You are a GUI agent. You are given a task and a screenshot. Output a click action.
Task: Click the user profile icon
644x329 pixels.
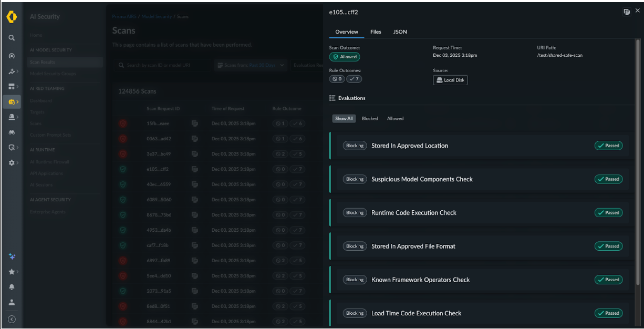[12, 303]
